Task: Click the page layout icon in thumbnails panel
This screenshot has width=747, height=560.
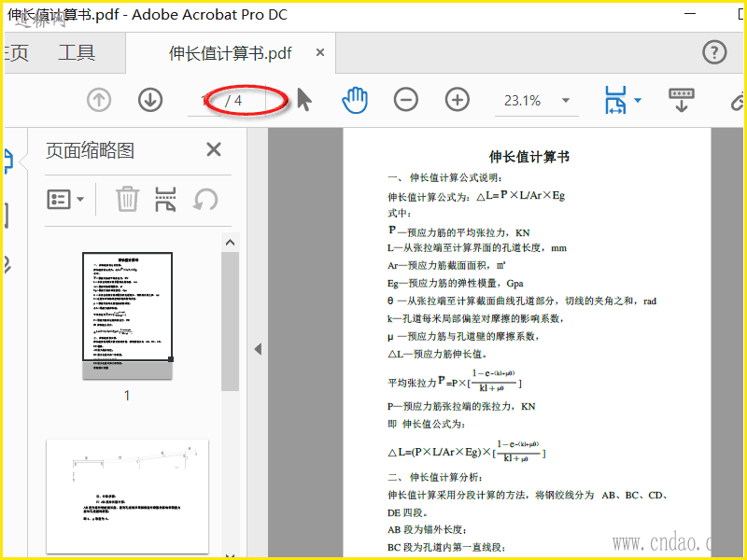Action: 165,199
